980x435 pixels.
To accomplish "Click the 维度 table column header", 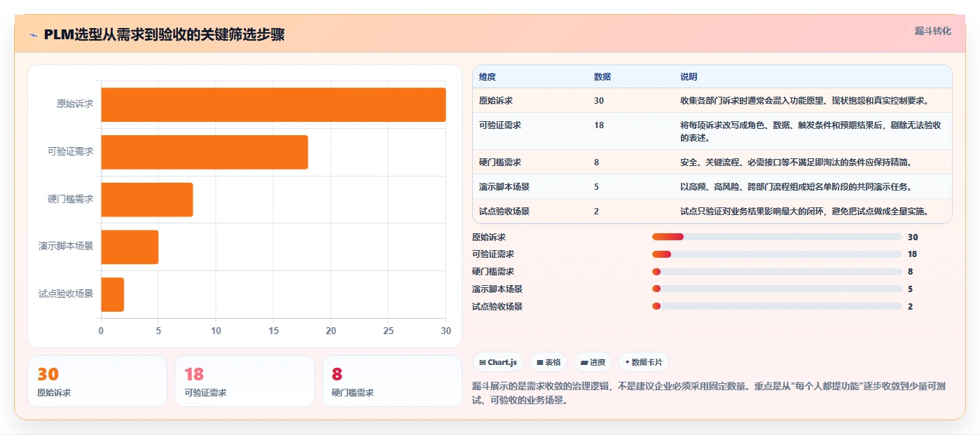I will click(488, 77).
